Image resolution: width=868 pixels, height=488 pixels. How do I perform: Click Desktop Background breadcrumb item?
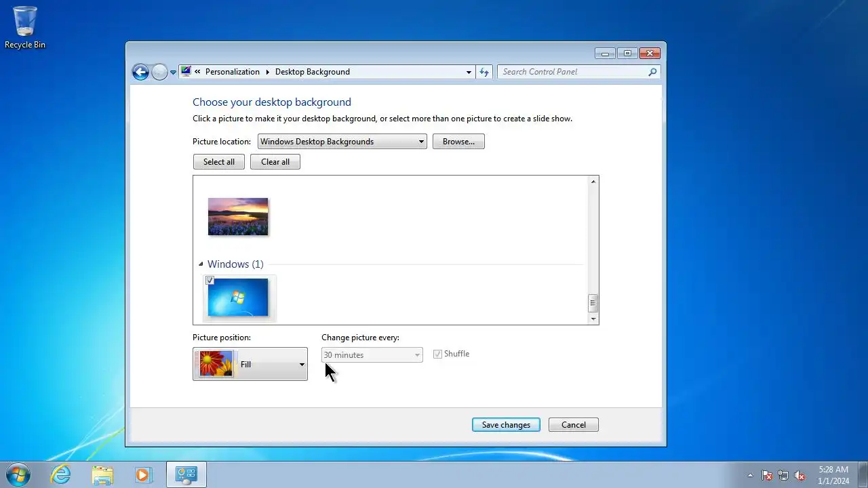click(x=313, y=72)
